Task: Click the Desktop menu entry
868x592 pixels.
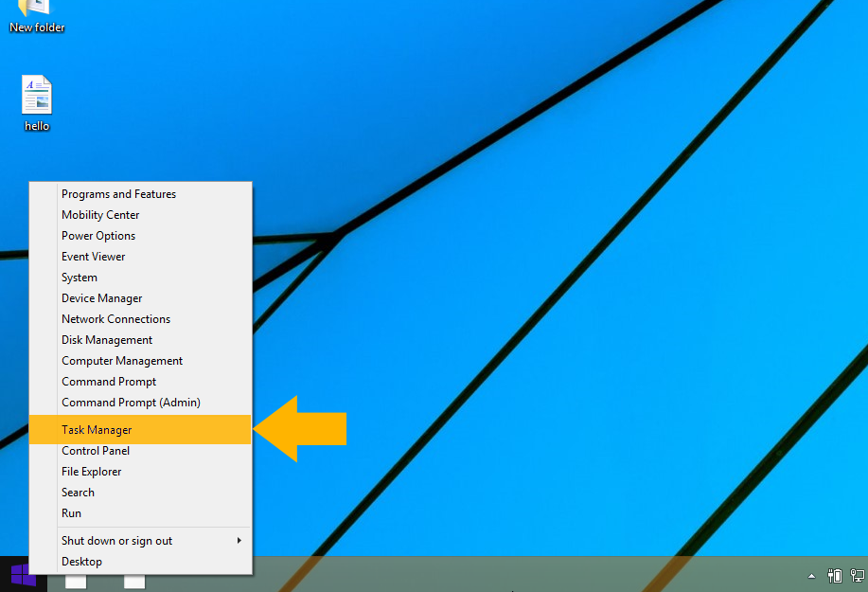Action: [x=141, y=562]
